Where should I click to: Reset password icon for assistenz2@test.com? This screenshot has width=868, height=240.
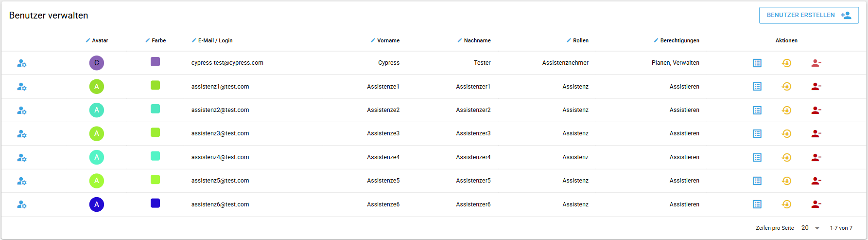[786, 111]
